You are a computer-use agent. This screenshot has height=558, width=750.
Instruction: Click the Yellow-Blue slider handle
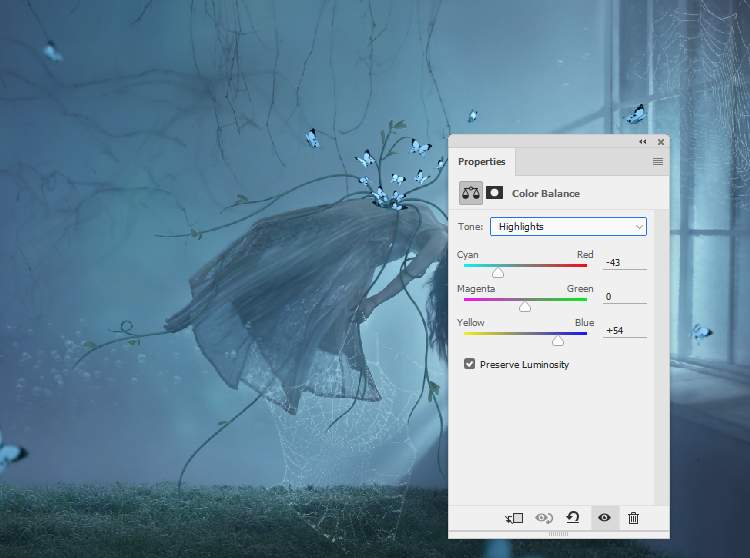click(x=558, y=340)
